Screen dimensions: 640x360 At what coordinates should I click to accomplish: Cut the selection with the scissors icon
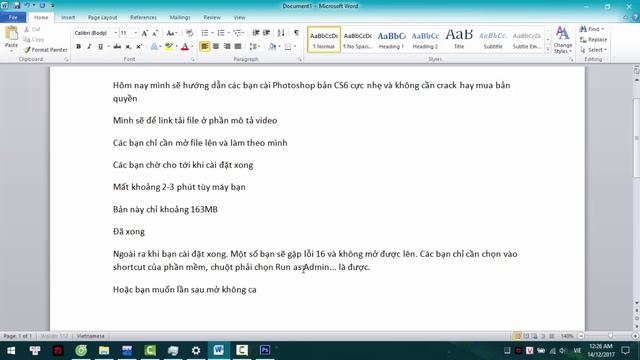coord(27,29)
